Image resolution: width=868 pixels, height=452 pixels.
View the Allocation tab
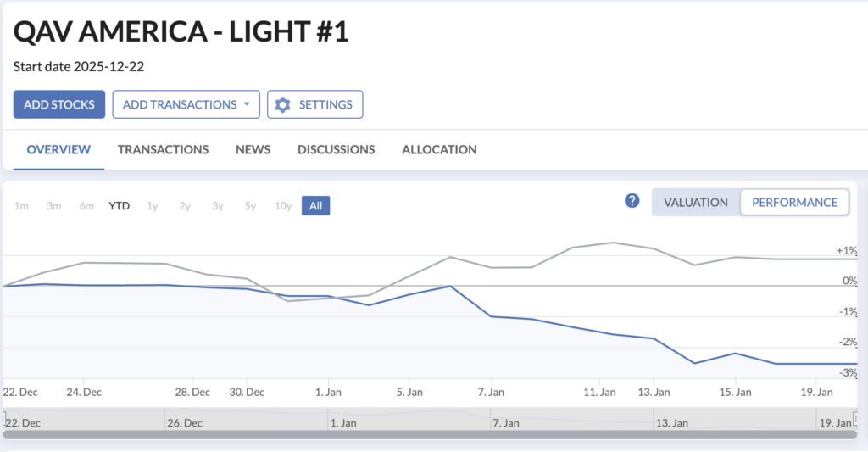pos(439,149)
